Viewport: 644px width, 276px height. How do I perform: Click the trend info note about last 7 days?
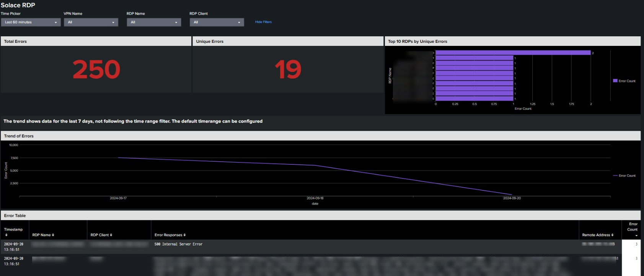(x=133, y=121)
